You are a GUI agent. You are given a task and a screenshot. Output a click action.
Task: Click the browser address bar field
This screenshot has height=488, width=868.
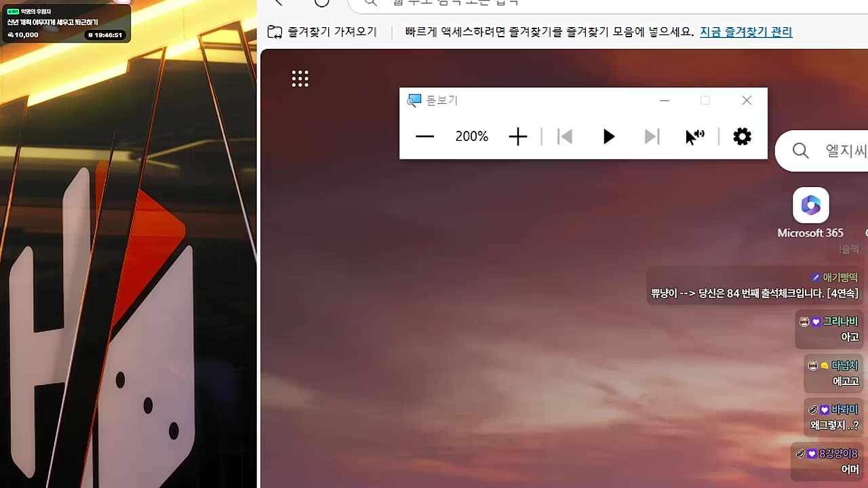click(x=608, y=5)
